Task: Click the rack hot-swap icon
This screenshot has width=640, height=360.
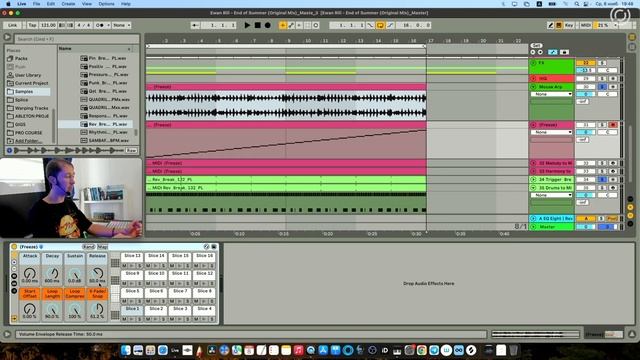Action: tap(207, 247)
